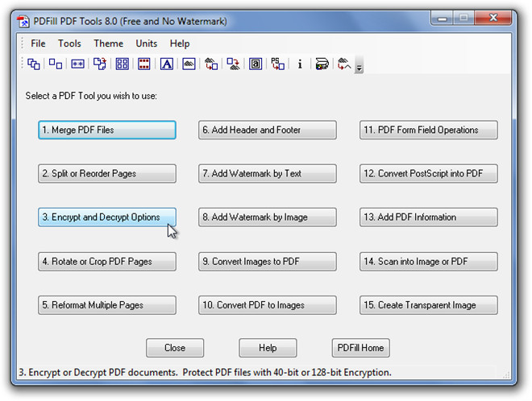Select 7. Add Watermark by Text
Image resolution: width=532 pixels, height=401 pixels.
coord(268,174)
